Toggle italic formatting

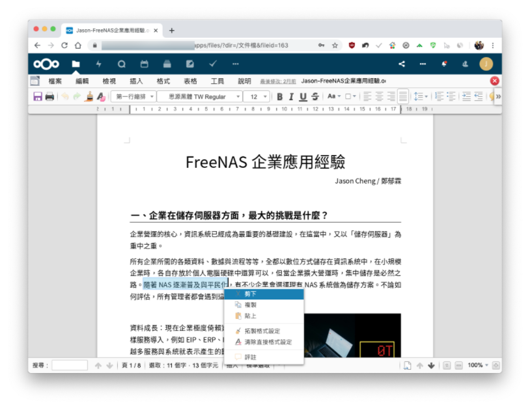coord(291,96)
